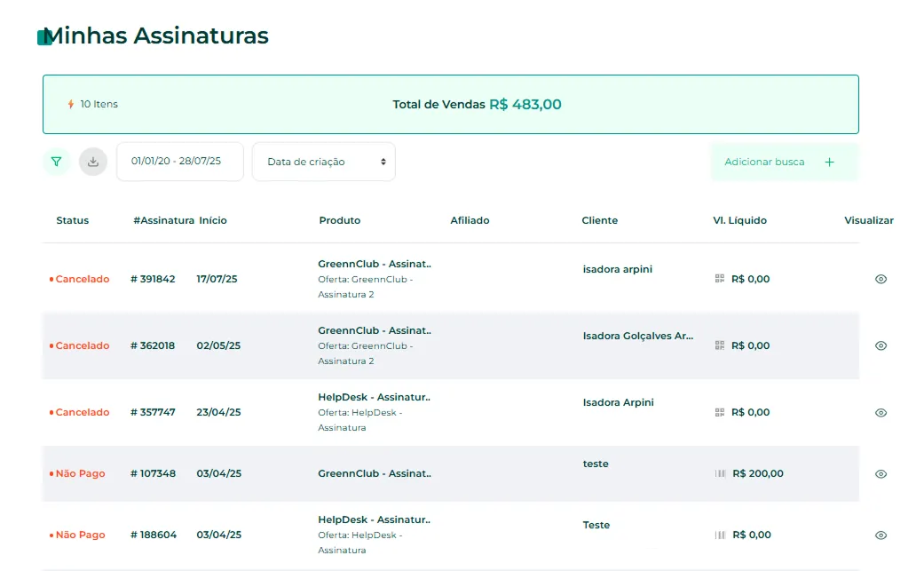
Task: Click the payment icon in row #357747
Action: pyautogui.click(x=720, y=412)
